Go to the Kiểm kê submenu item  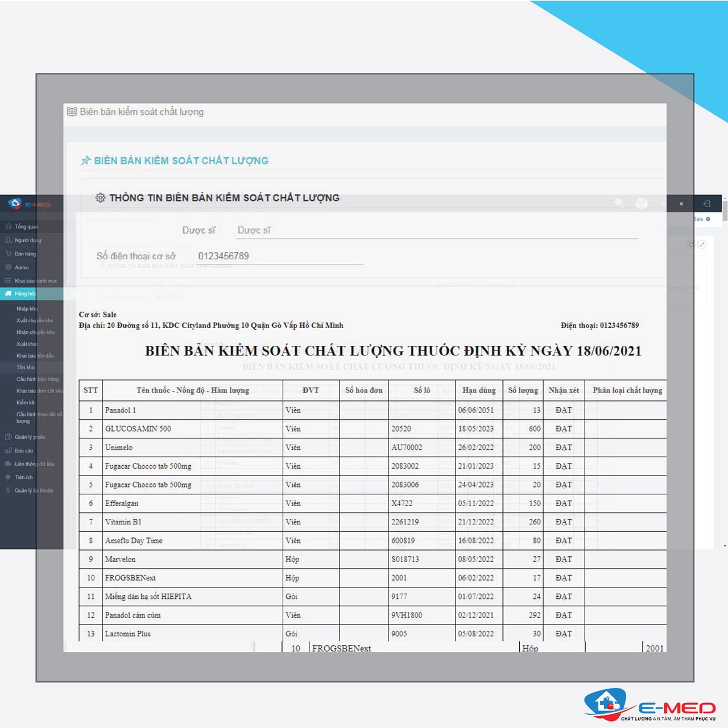coord(26,402)
